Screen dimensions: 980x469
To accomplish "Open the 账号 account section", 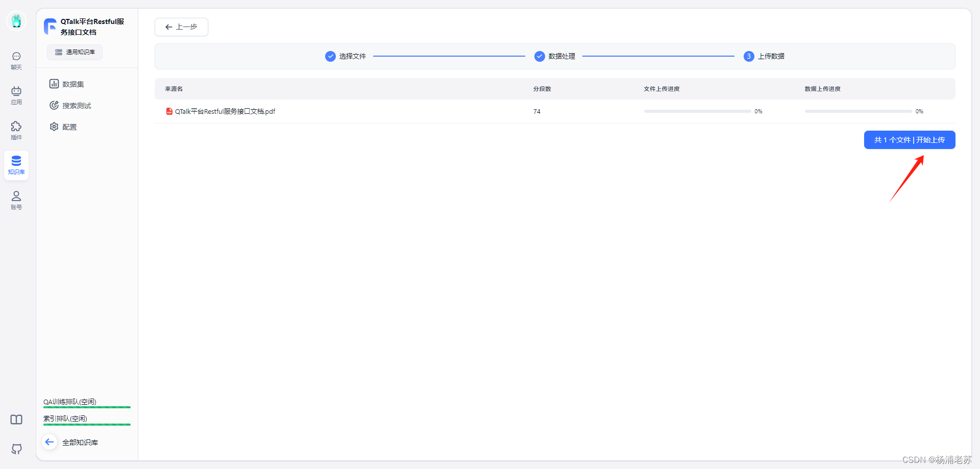I will click(x=16, y=201).
